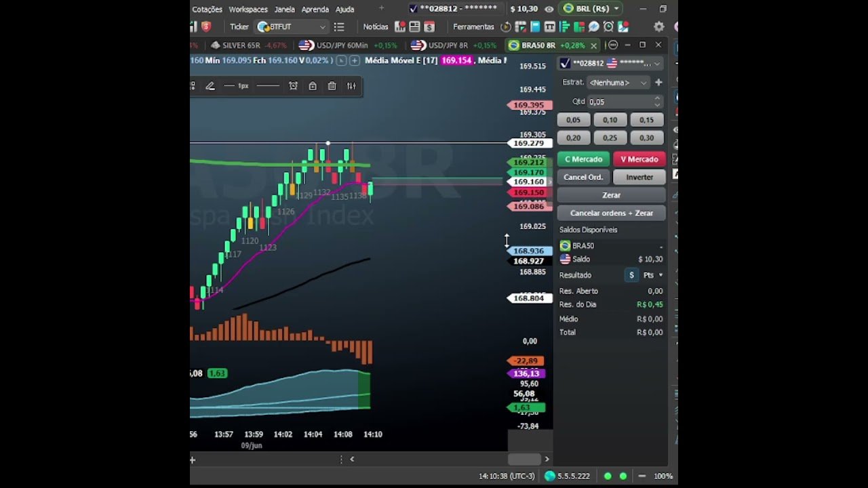Open the TT tool icon in Ferramentas
This screenshot has width=868, height=488.
[x=550, y=27]
